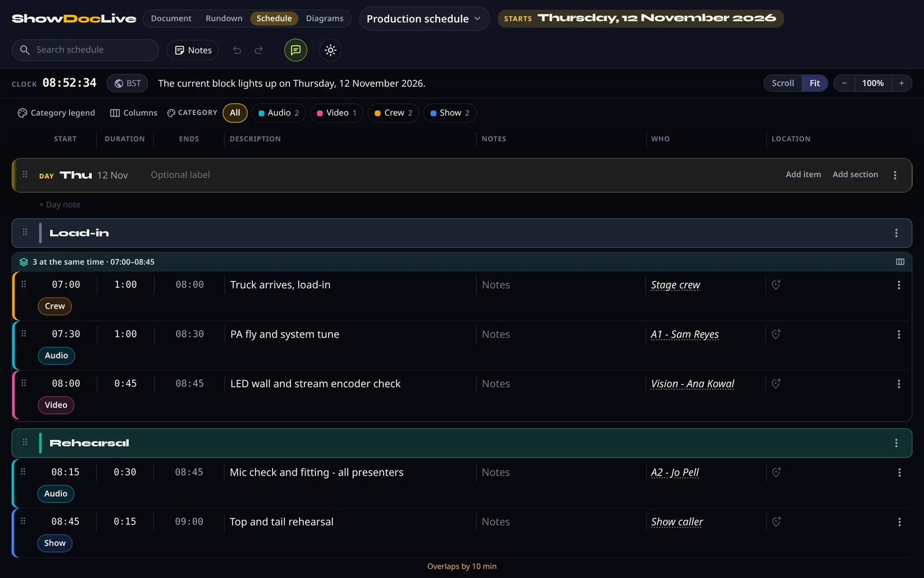Open the Show category tag on Top and tail

55,543
